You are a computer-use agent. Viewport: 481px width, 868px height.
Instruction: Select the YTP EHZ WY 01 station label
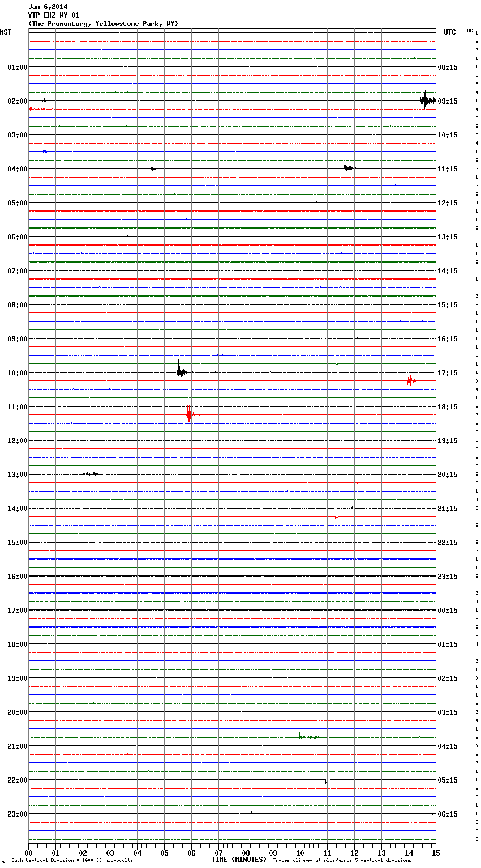click(x=54, y=15)
